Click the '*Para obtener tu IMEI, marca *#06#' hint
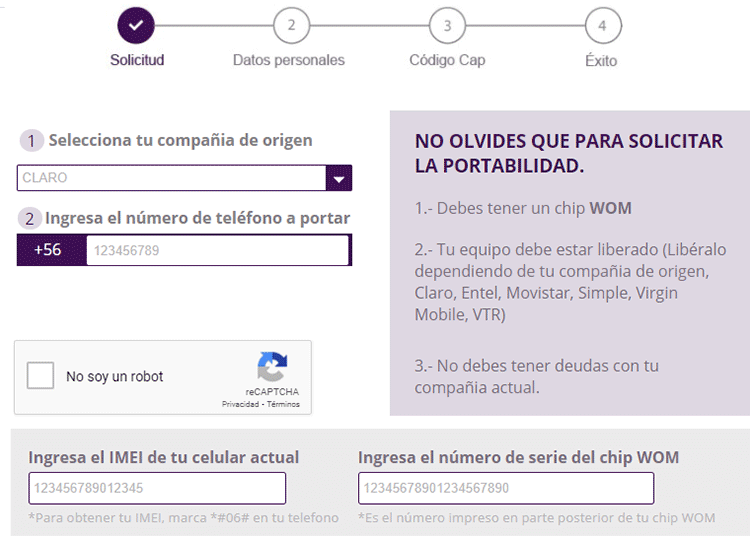The image size is (750, 536). (184, 518)
